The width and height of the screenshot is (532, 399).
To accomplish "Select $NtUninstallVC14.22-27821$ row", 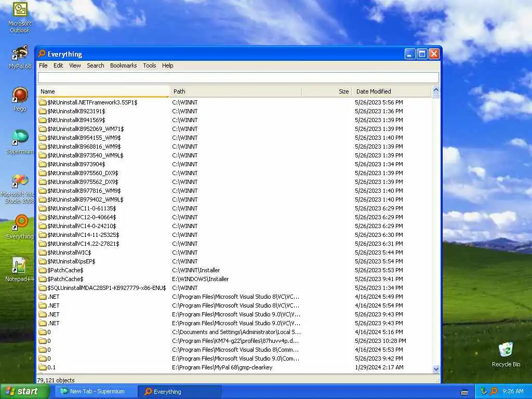I will coord(234,244).
